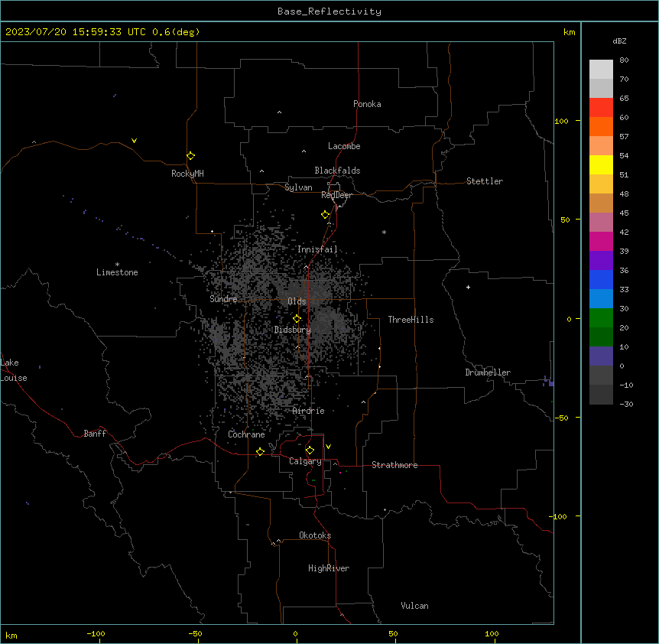Viewport: 659px width, 644px height.
Task: Click the Sylvan label
Action: click(298, 187)
